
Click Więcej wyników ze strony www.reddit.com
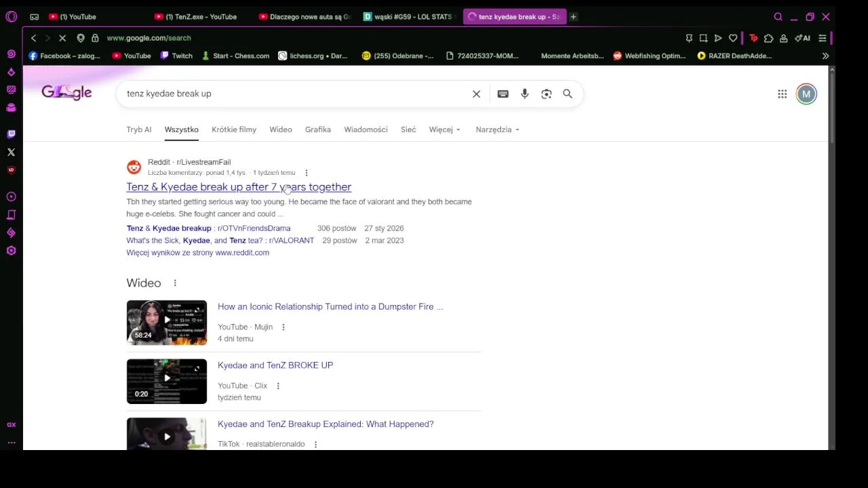point(197,253)
